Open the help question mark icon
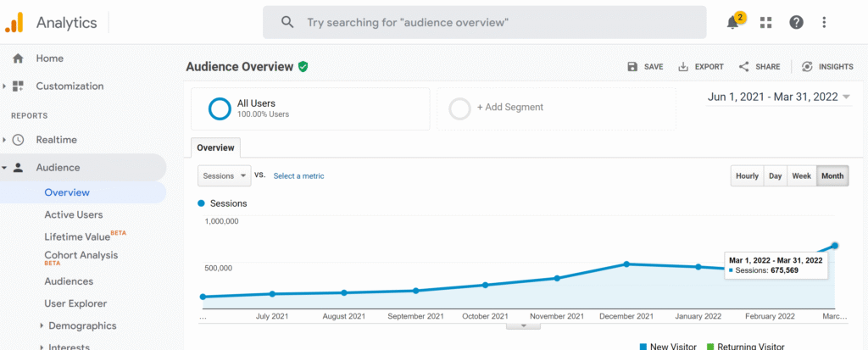 [x=796, y=23]
